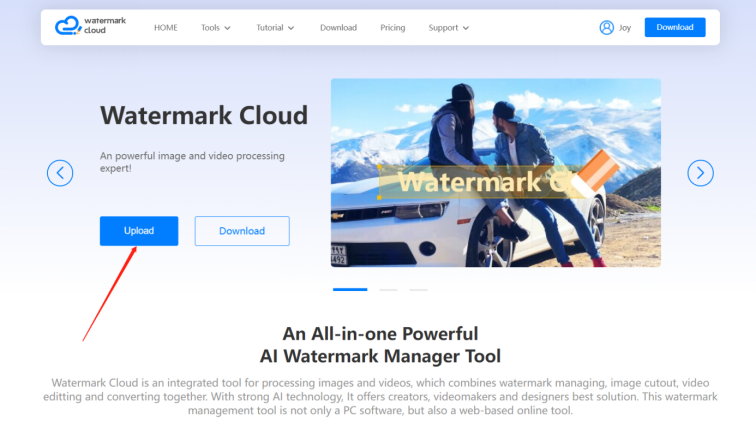Select the first carousel indicator bar
Image resolution: width=756 pixels, height=427 pixels.
[350, 290]
